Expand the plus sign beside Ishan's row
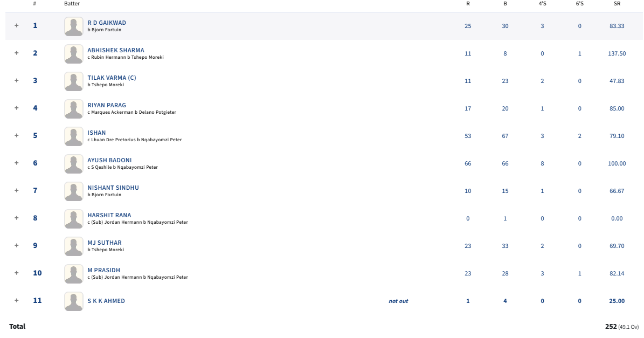Screen dimensions: 644x338 point(16,135)
